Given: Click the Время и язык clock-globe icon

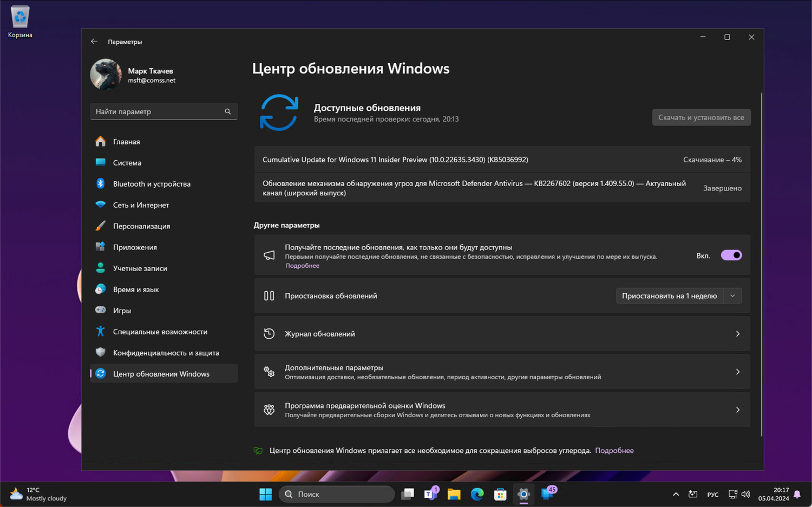Looking at the screenshot, I should (x=101, y=289).
